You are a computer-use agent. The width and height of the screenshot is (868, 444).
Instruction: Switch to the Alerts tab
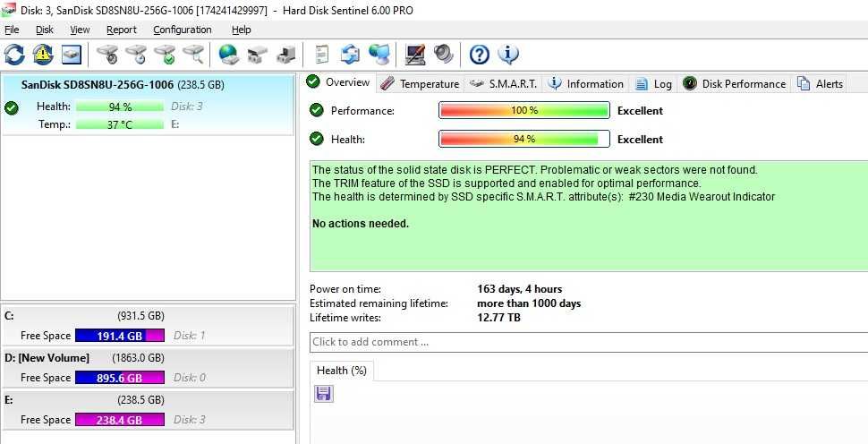click(820, 84)
